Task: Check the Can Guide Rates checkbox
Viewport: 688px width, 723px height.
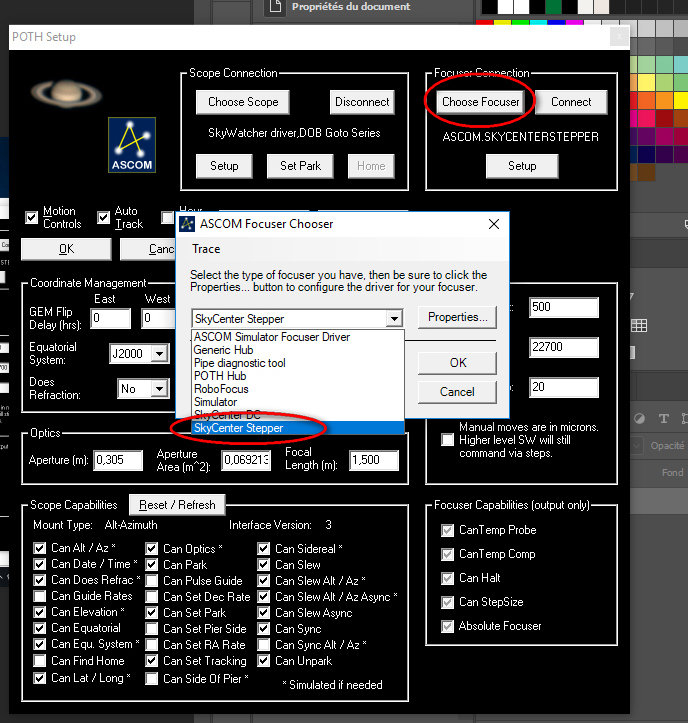Action: [x=40, y=596]
